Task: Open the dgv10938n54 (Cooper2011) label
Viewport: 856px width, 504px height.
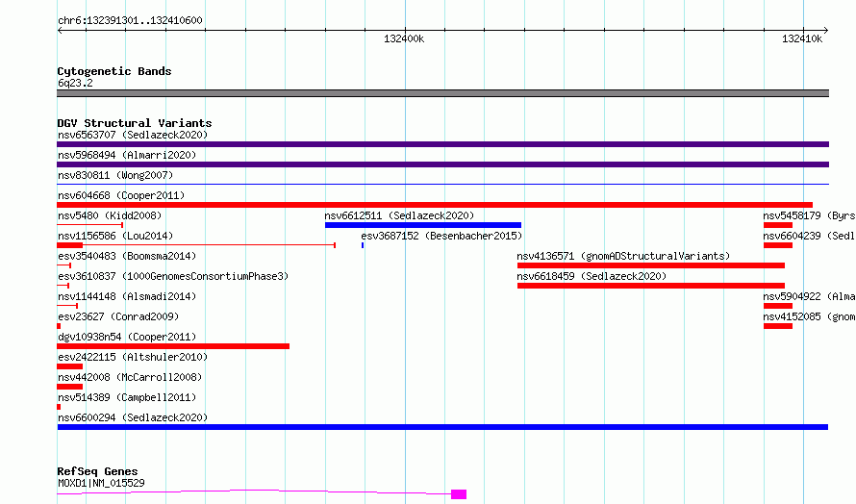Action: tap(127, 337)
